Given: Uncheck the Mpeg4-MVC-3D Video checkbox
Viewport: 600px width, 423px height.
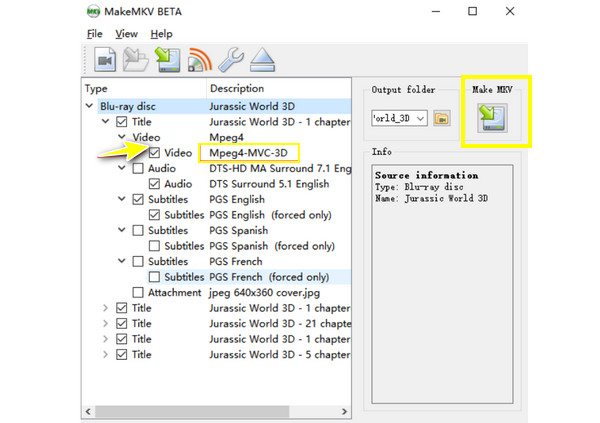Looking at the screenshot, I should pyautogui.click(x=154, y=153).
